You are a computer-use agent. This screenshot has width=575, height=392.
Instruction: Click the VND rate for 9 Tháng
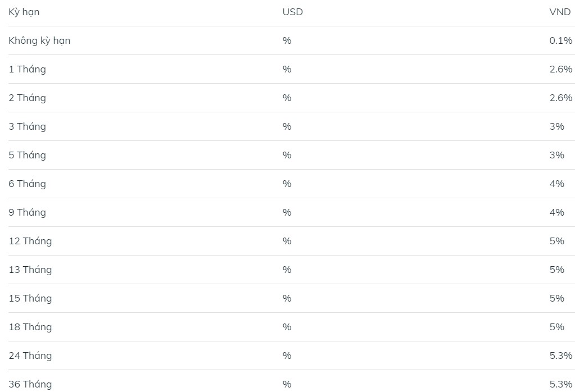click(x=556, y=212)
